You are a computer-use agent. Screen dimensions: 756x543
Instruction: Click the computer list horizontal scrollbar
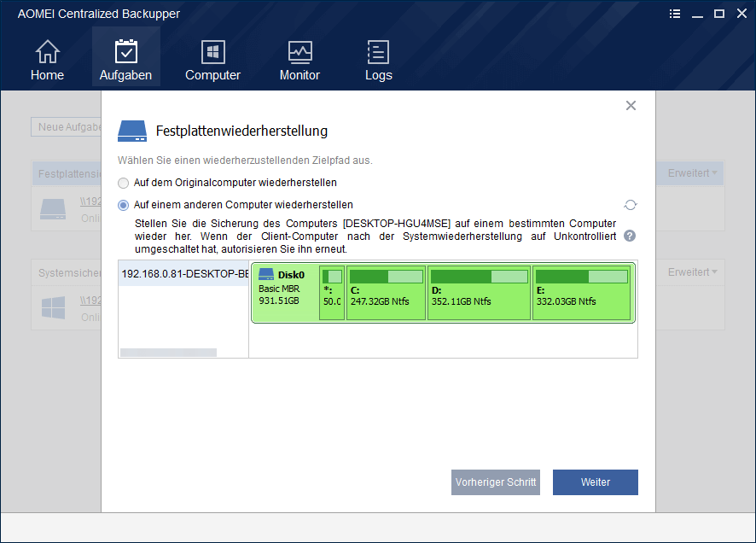pyautogui.click(x=168, y=353)
